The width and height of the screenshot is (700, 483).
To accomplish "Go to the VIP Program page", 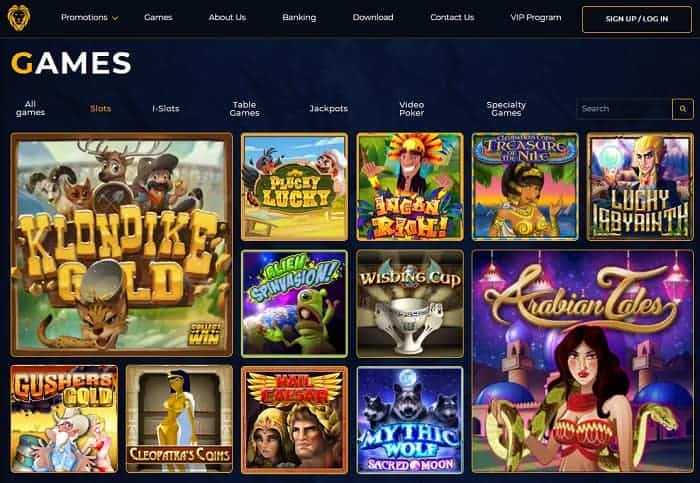I will click(536, 17).
